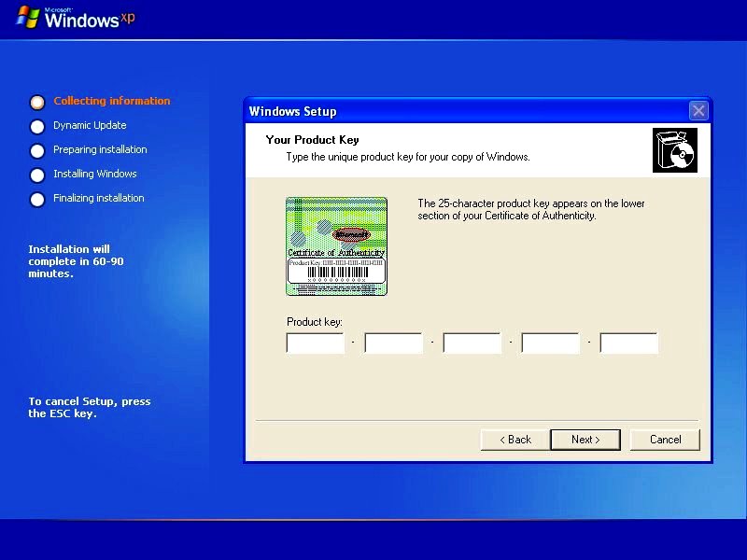
Task: Click the Finalizing installation step bullet
Action: click(x=37, y=199)
